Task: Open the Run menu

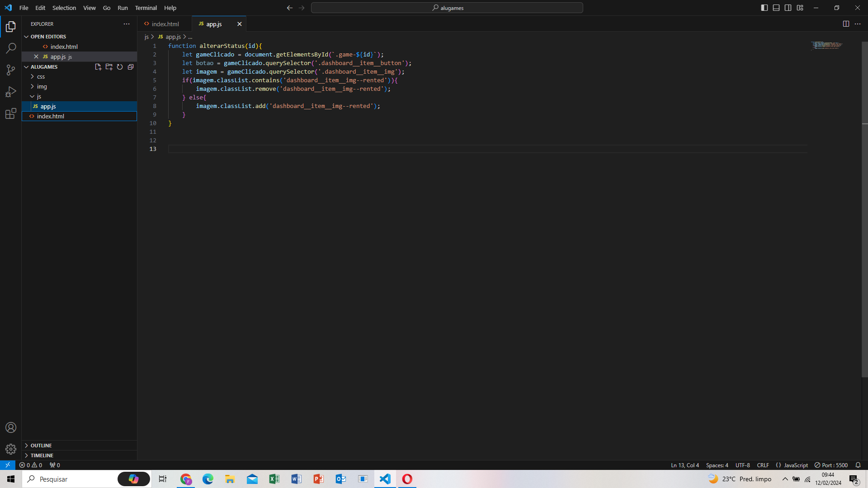Action: (x=123, y=8)
